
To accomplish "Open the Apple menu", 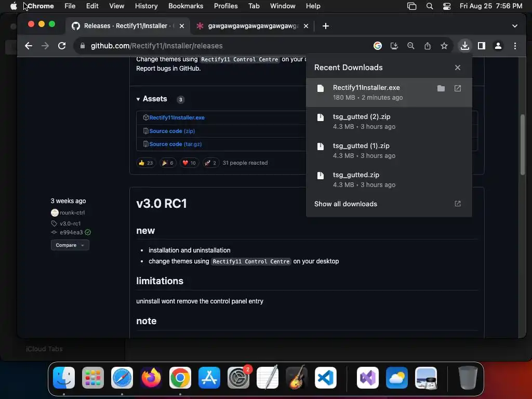I will click(x=14, y=6).
